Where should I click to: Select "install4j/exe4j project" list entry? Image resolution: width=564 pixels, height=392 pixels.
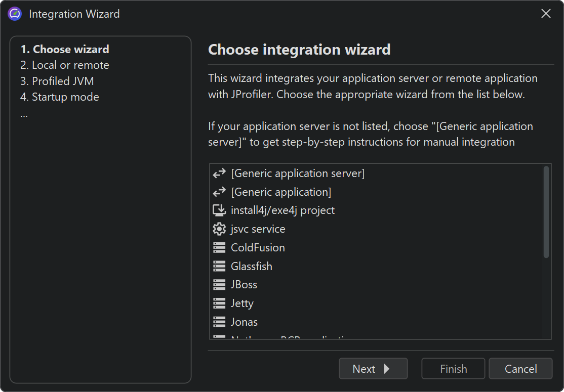(283, 210)
